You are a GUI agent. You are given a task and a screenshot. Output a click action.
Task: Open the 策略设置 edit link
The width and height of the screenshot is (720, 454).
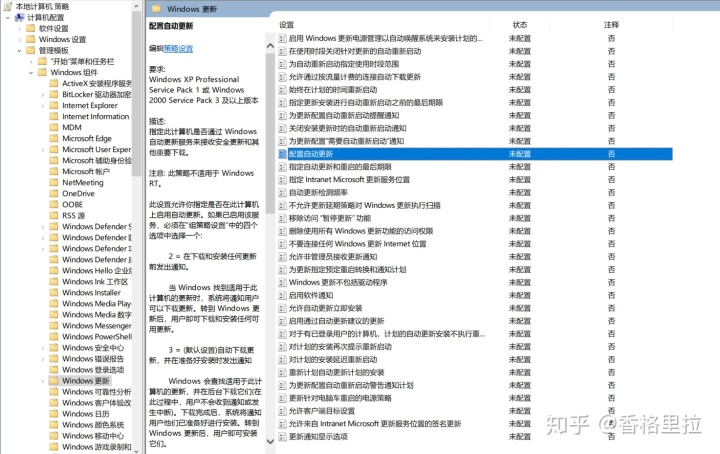point(178,49)
